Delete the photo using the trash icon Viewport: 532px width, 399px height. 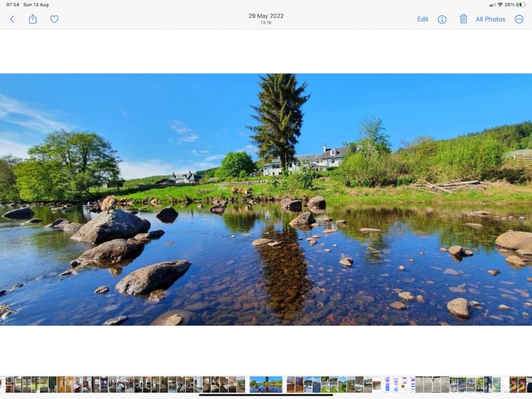(x=463, y=19)
